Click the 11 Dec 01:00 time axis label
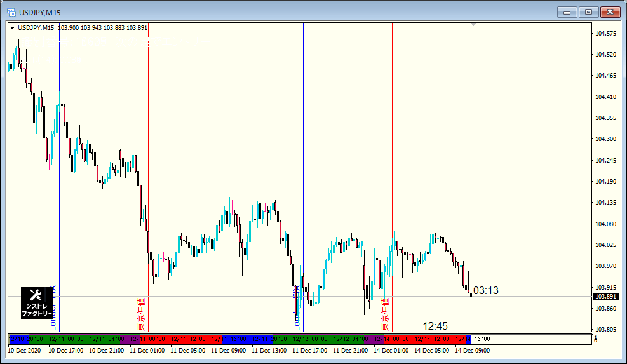This screenshot has height=364, width=627. 147,351
